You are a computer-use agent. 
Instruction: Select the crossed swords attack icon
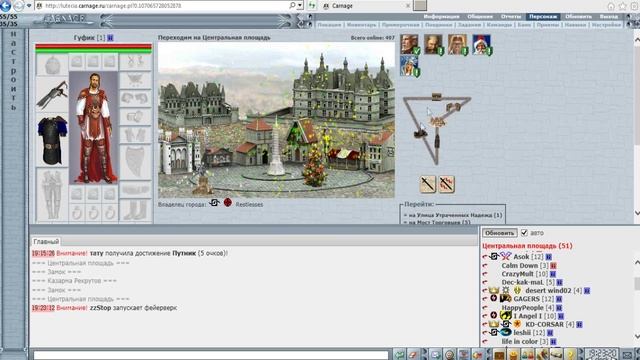(x=447, y=184)
